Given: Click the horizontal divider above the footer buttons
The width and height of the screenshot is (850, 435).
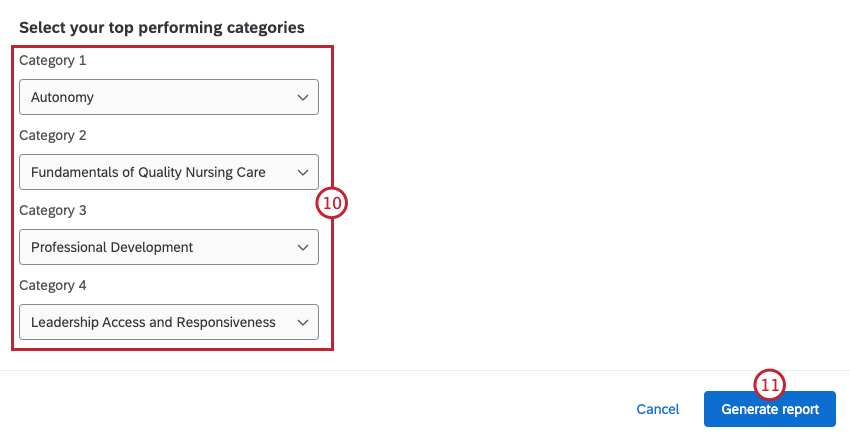Looking at the screenshot, I should pyautogui.click(x=425, y=371).
